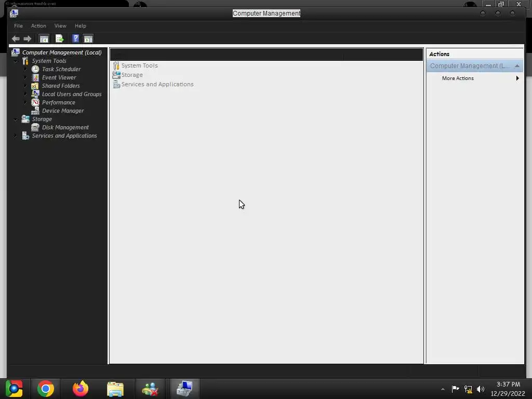Open Firefox from the taskbar
Screen dimensions: 532x399
click(81, 389)
